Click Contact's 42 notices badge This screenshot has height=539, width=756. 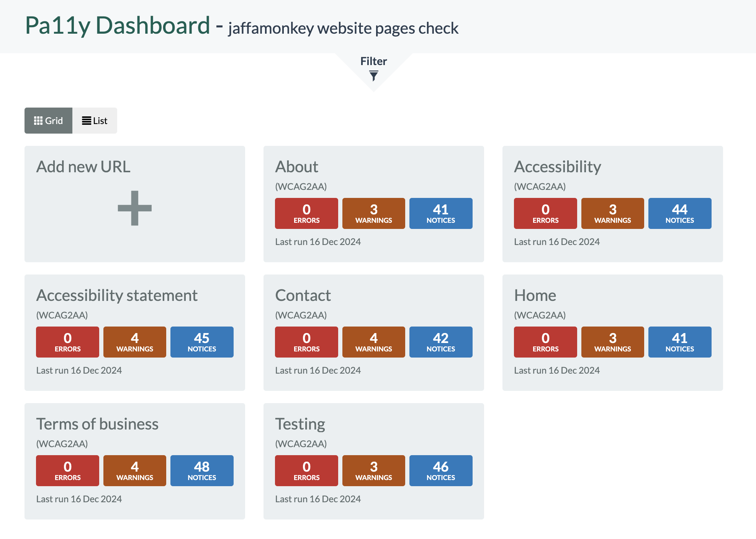point(441,342)
